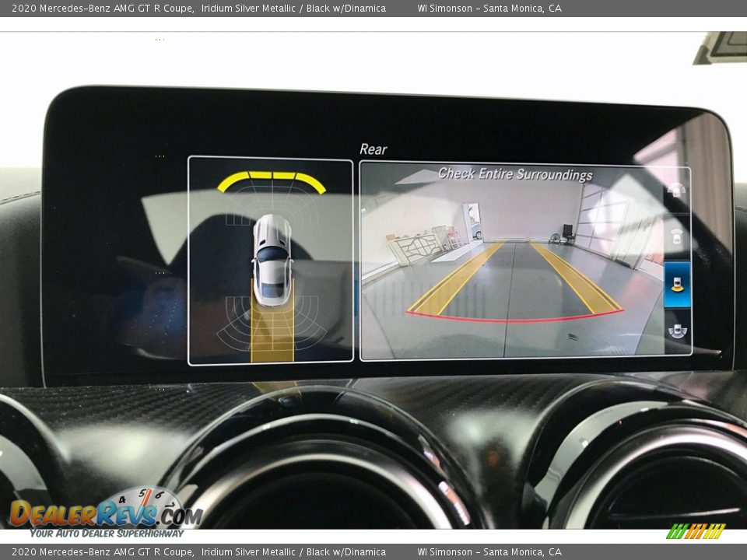Click the DealerRevs.com logo
Viewport: 747px width, 560px height.
coord(106,513)
